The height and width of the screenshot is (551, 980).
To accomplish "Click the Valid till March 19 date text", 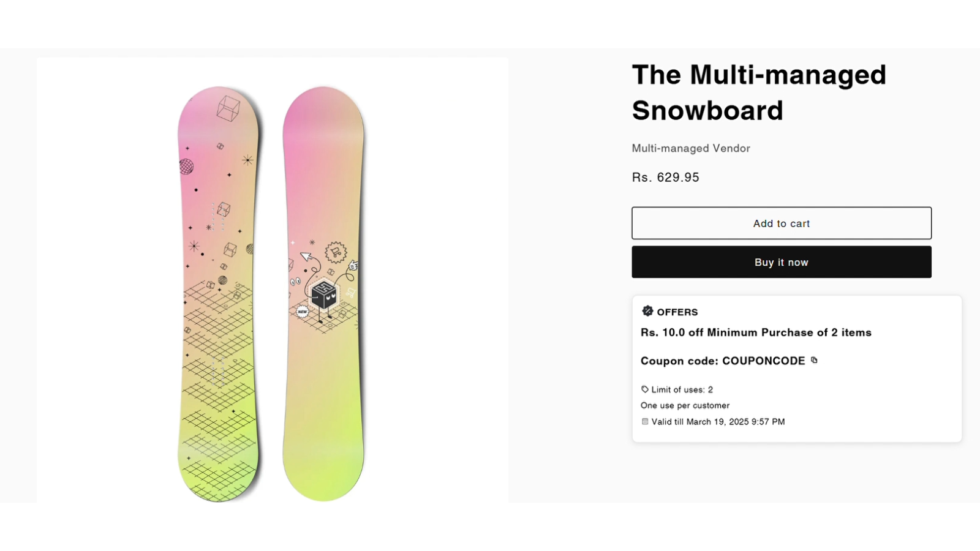I will click(718, 422).
